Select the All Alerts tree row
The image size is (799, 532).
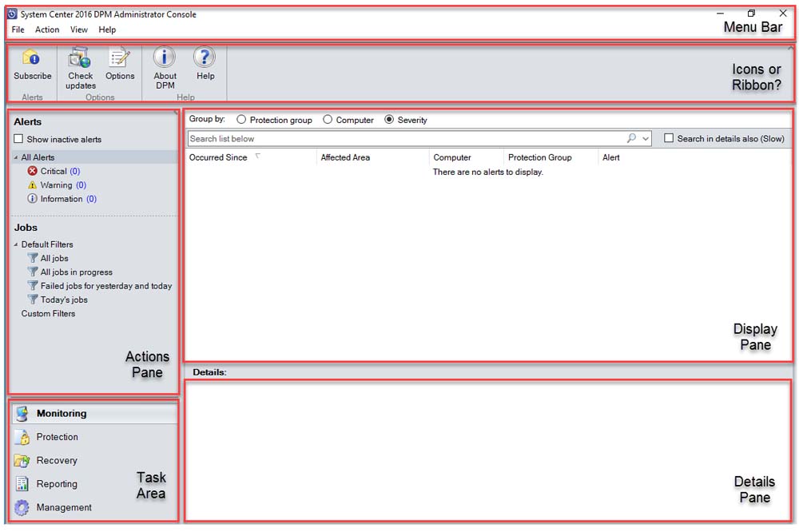(x=94, y=157)
